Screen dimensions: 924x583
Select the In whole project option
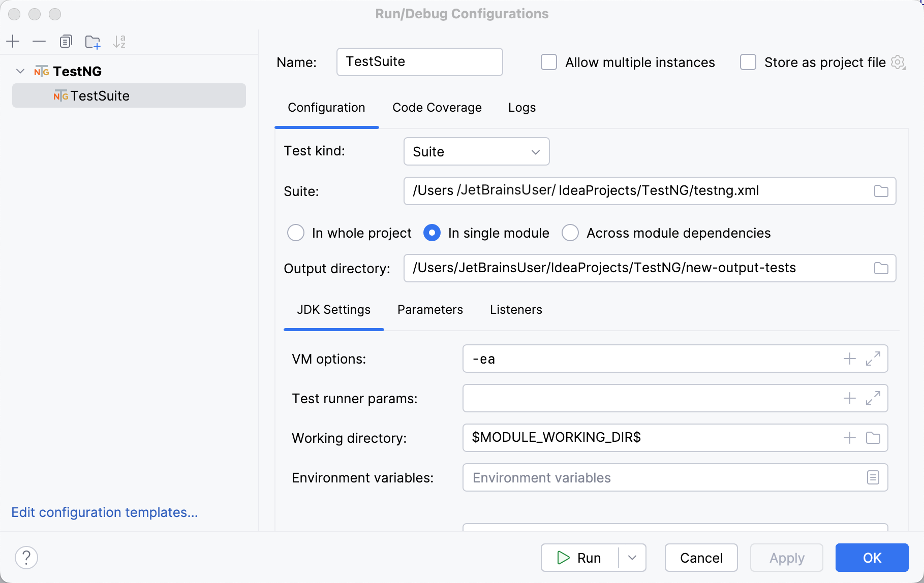(x=295, y=233)
